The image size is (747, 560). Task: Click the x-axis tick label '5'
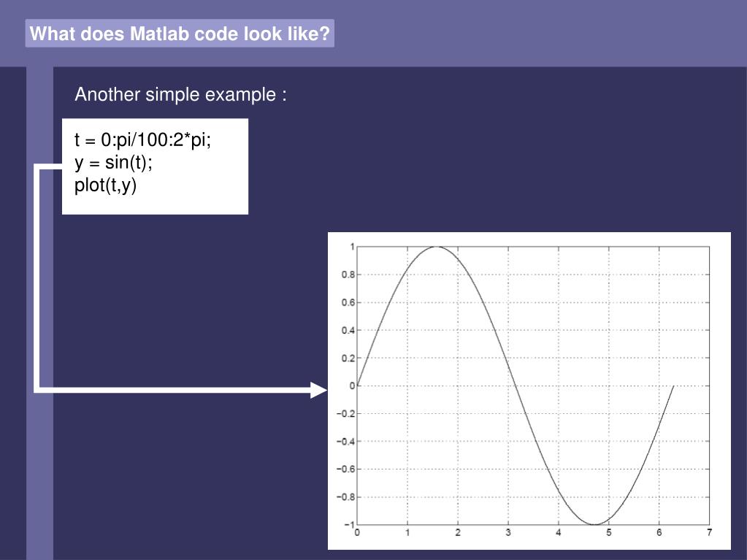[x=608, y=533]
